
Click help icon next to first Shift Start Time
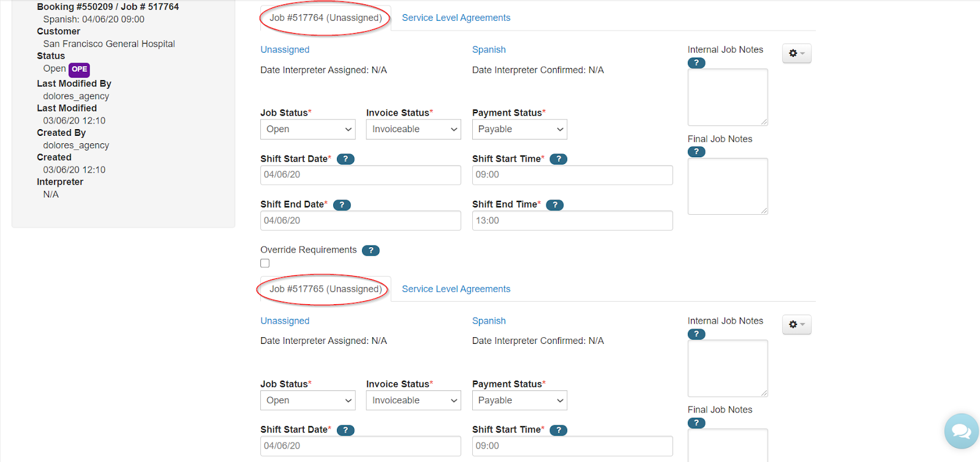[x=558, y=159]
